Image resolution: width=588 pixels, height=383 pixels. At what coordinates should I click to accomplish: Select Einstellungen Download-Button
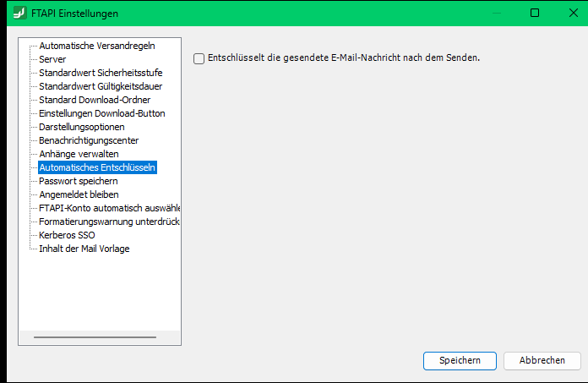coord(102,113)
